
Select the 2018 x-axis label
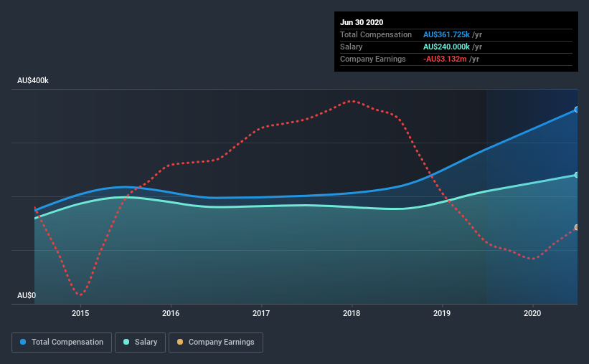pyautogui.click(x=352, y=313)
